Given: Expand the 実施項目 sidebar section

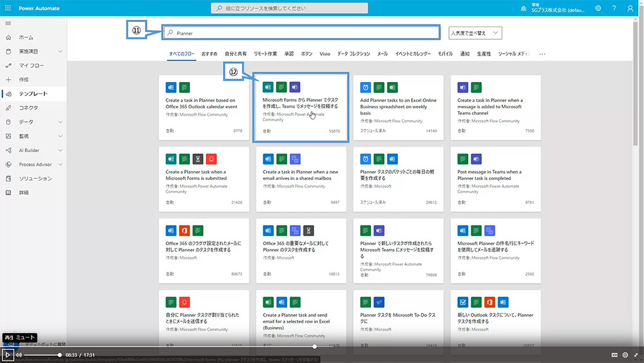Looking at the screenshot, I should (x=61, y=52).
